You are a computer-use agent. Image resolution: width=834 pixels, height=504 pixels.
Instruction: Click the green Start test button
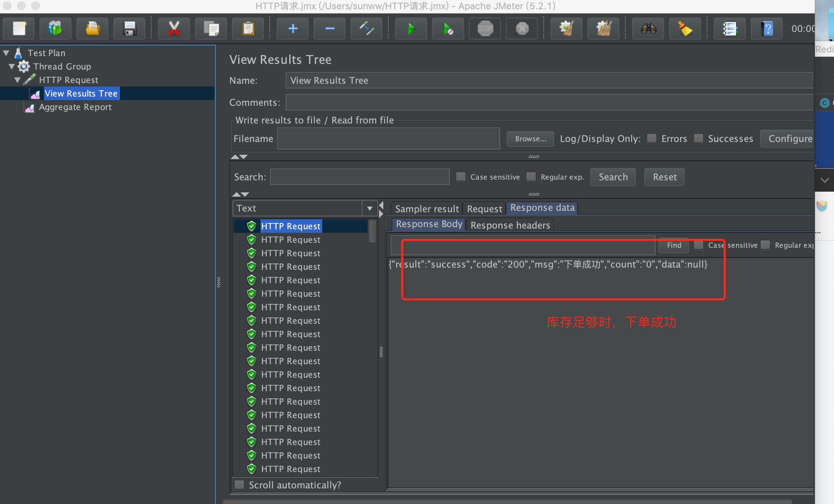[x=411, y=28]
